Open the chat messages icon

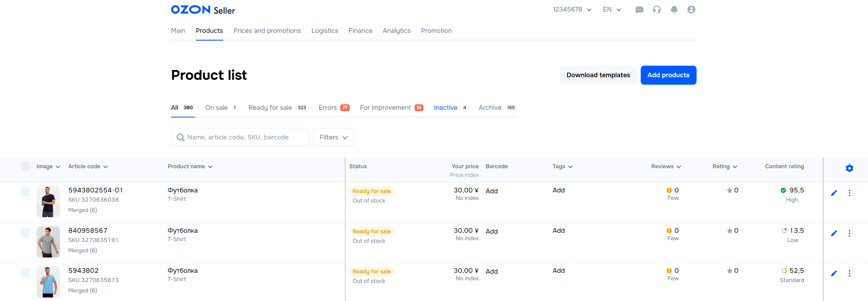[639, 10]
